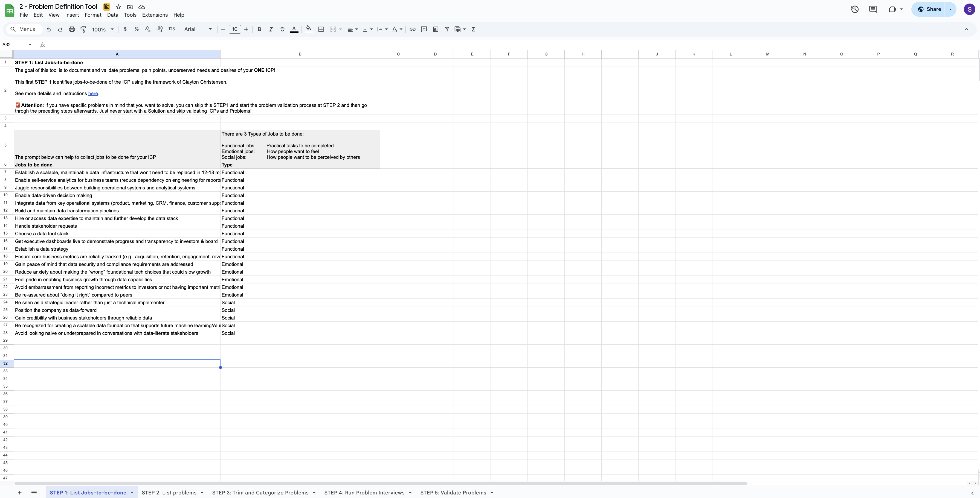Expand the Share options arrow
This screenshot has height=498, width=980.
pyautogui.click(x=950, y=10)
